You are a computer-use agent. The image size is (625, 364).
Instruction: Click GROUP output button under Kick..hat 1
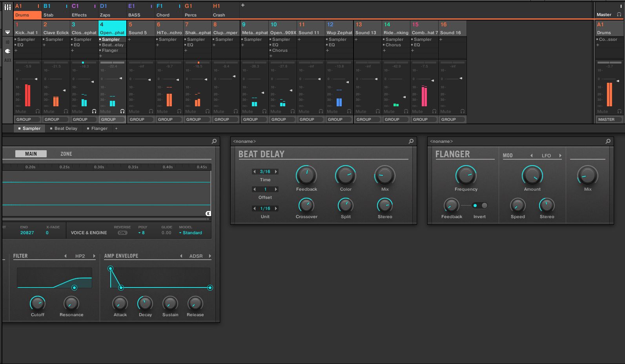(x=27, y=119)
